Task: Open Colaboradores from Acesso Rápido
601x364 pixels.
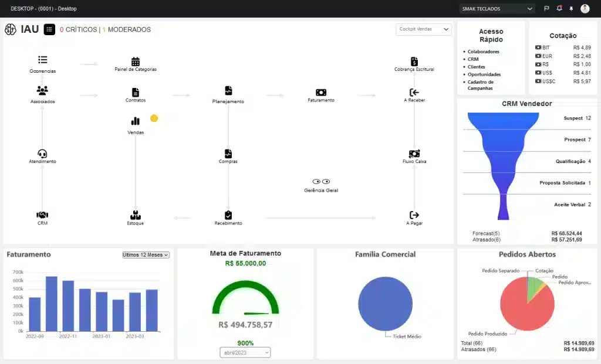Action: pyautogui.click(x=483, y=50)
